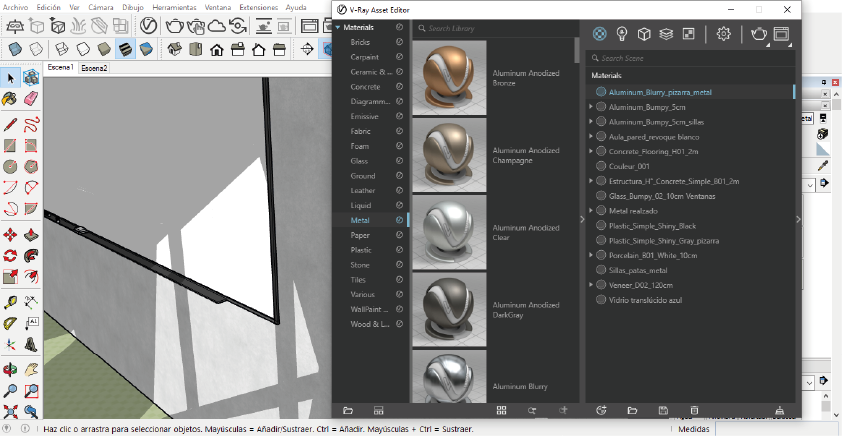Select the Paint Bucket tool
This screenshot has height=436, width=842.
10,99
